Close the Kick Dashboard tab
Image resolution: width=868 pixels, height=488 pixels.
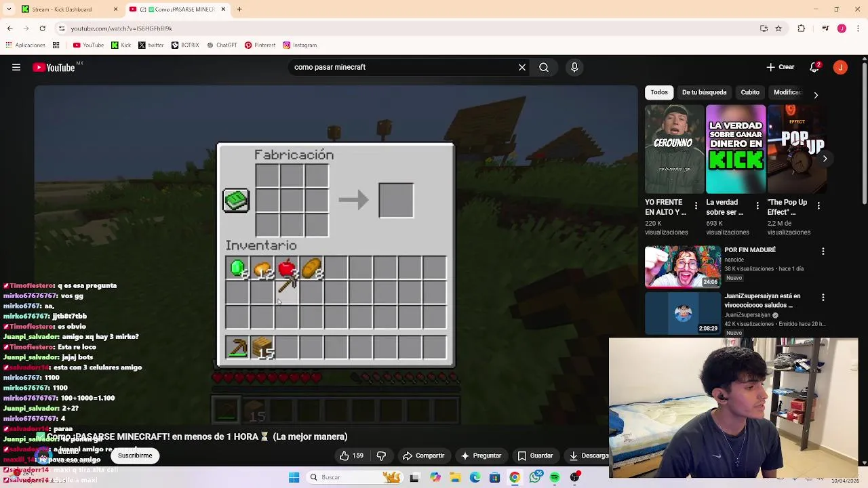(x=115, y=9)
